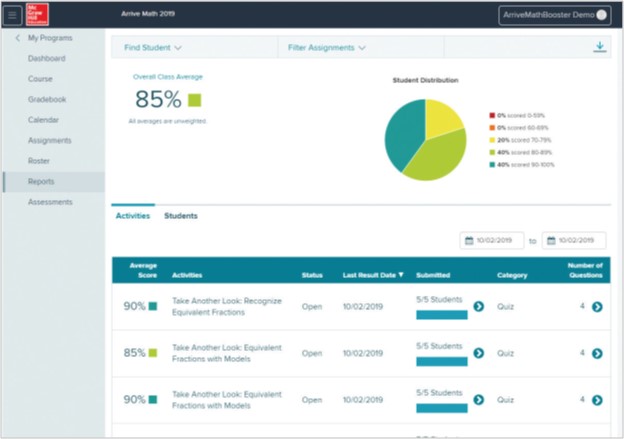The height and width of the screenshot is (439, 624).
Task: Open questions arrow for last 90% row
Action: [597, 400]
